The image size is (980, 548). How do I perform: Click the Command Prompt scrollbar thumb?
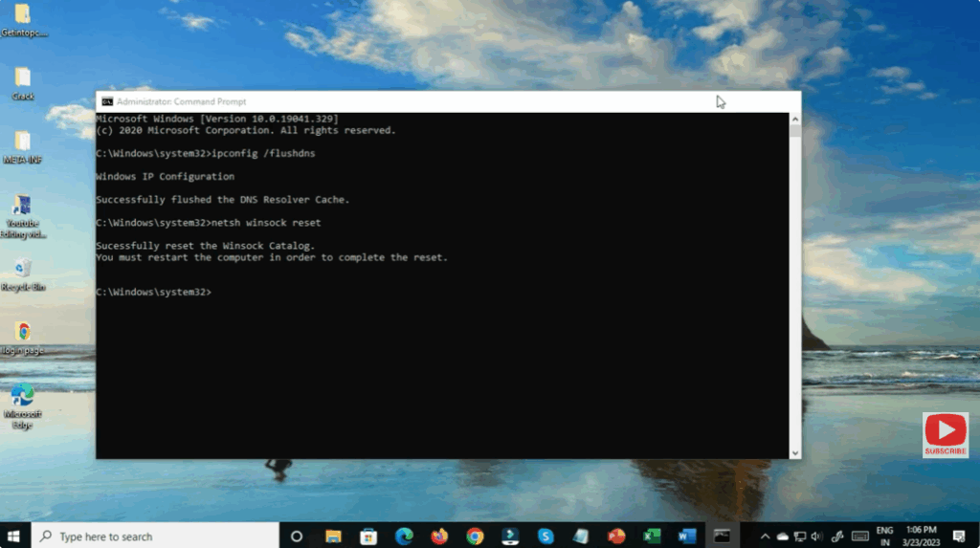point(795,131)
